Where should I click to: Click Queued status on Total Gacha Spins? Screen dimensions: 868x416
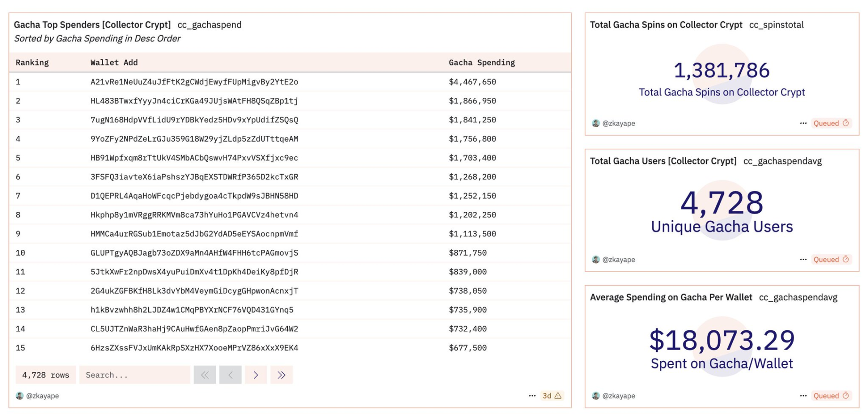point(831,123)
